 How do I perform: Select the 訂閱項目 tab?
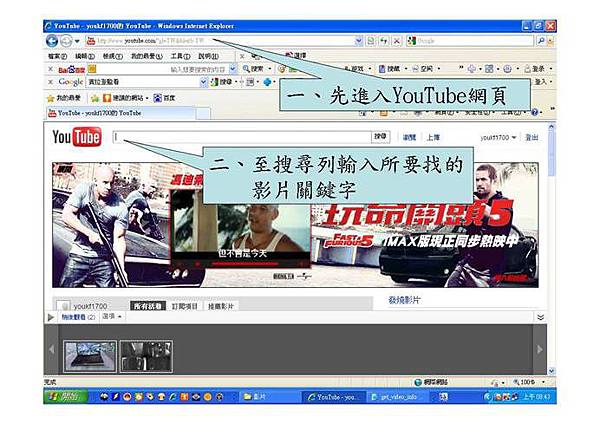[184, 306]
